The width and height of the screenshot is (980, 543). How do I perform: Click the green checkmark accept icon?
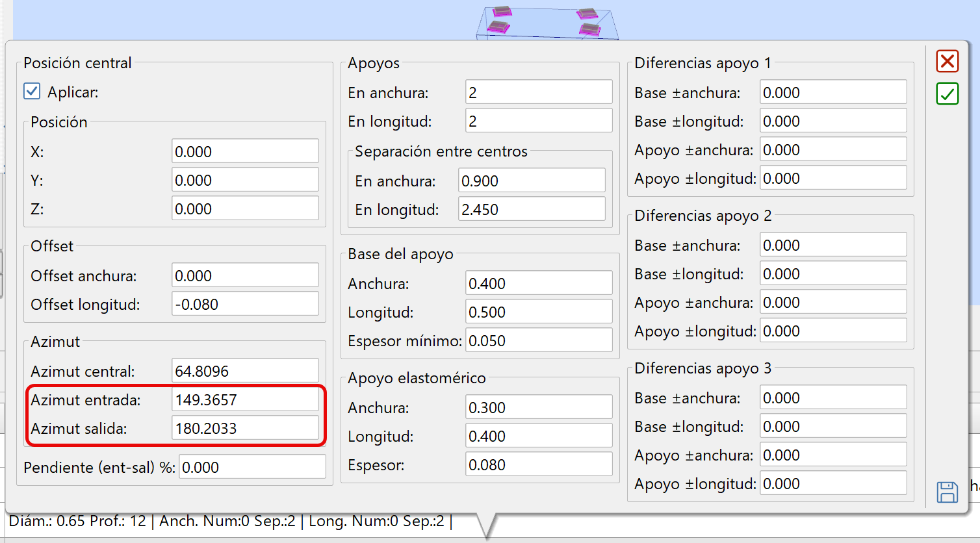(x=947, y=94)
